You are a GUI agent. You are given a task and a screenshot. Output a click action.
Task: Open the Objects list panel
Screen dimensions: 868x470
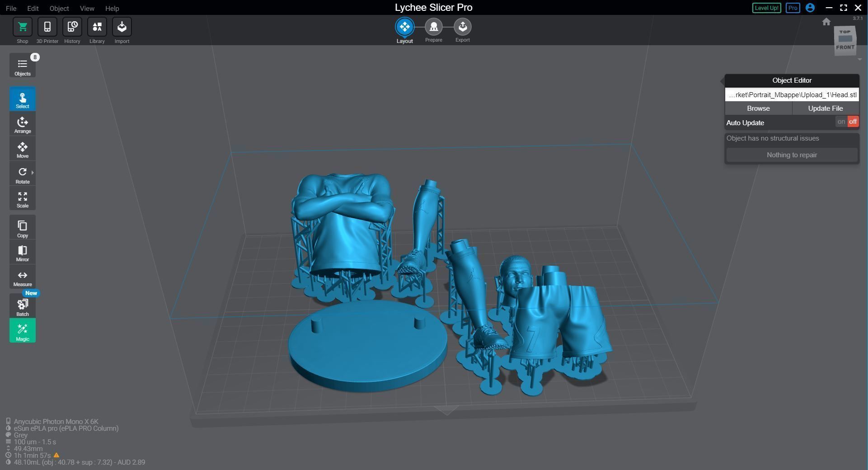(x=22, y=66)
